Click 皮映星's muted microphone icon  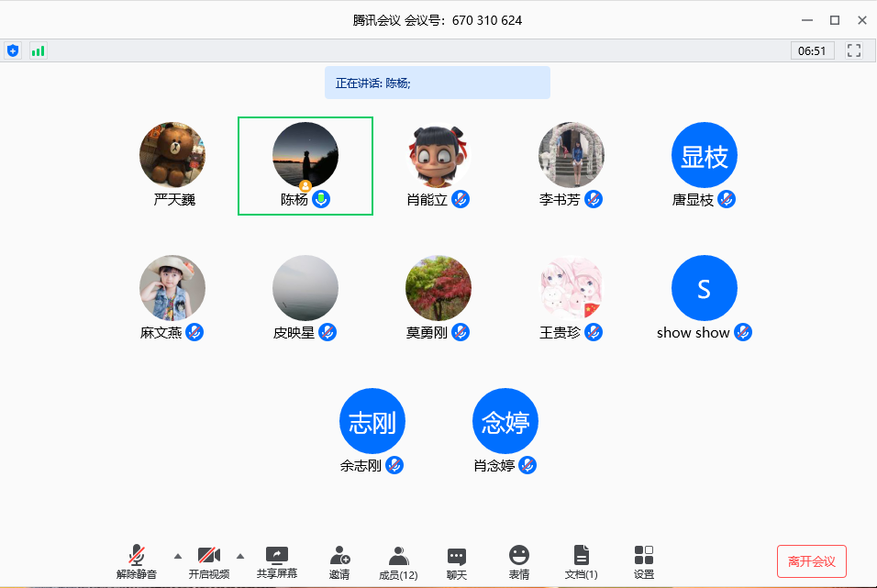(x=327, y=332)
